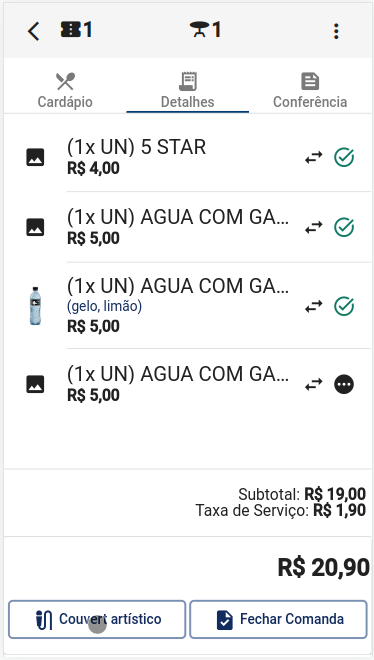Open the water bottle product thumbnail
The height and width of the screenshot is (660, 374).
tap(35, 306)
